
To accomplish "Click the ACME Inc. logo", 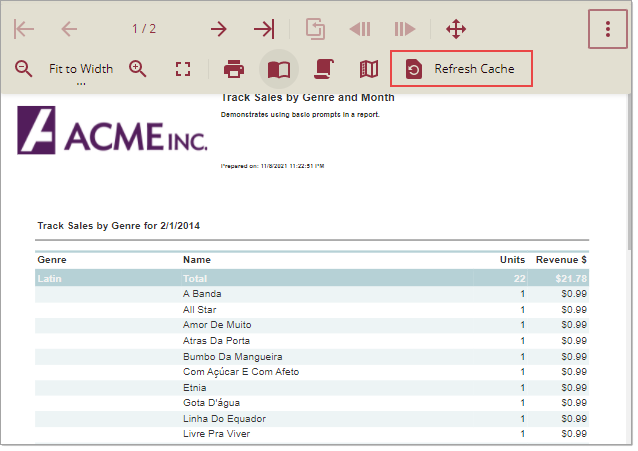I will point(112,130).
